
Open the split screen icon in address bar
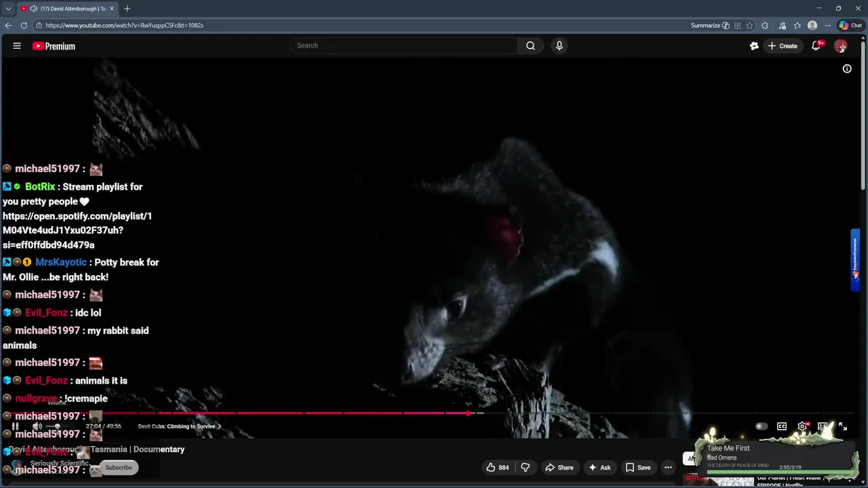[737, 25]
